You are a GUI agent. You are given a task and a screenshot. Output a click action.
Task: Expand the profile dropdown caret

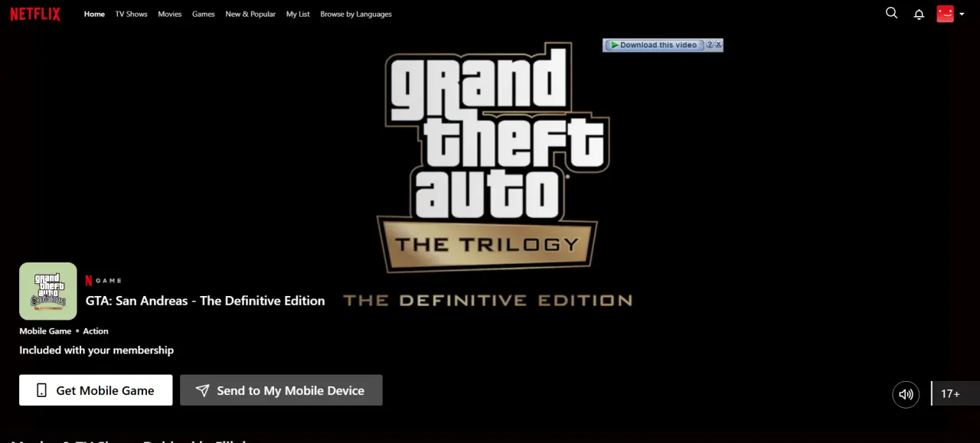962,14
